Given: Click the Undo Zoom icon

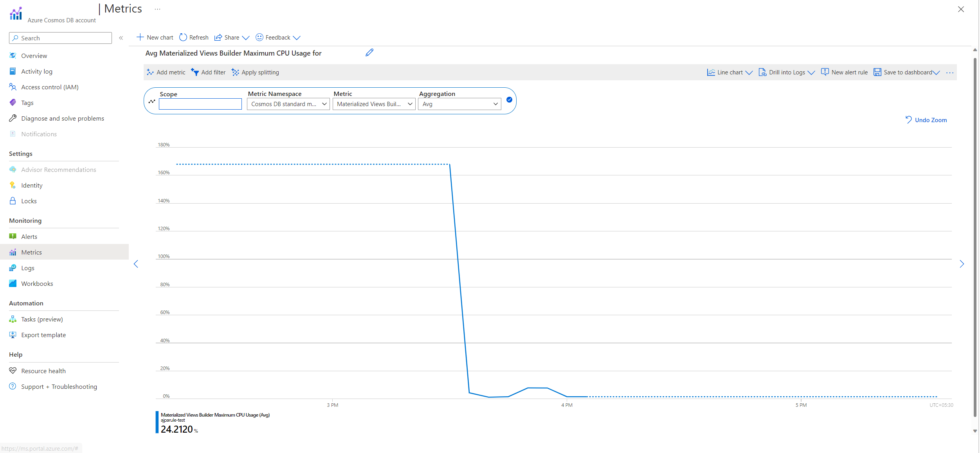Looking at the screenshot, I should point(909,120).
